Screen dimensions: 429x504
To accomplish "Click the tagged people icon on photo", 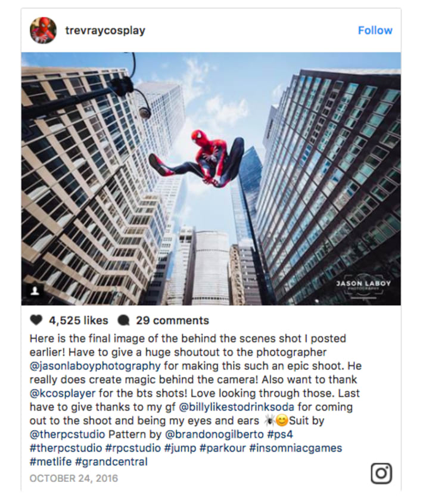I will [35, 291].
